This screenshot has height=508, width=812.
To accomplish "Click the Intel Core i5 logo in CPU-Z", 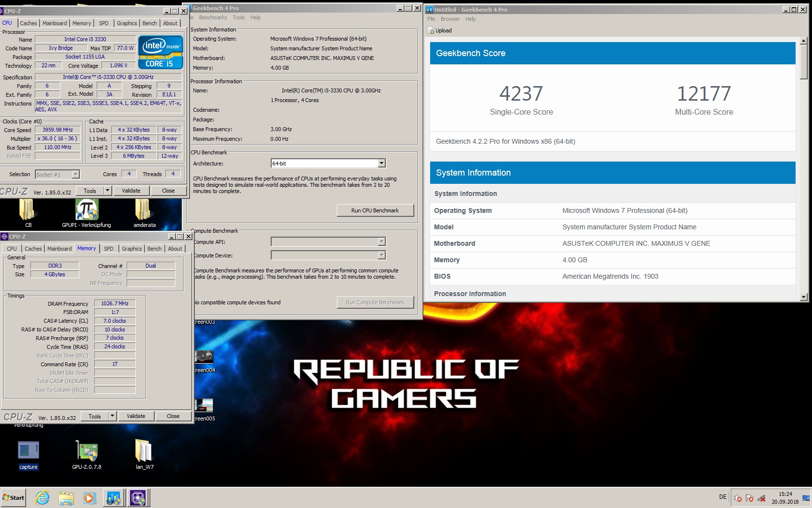I will [160, 52].
